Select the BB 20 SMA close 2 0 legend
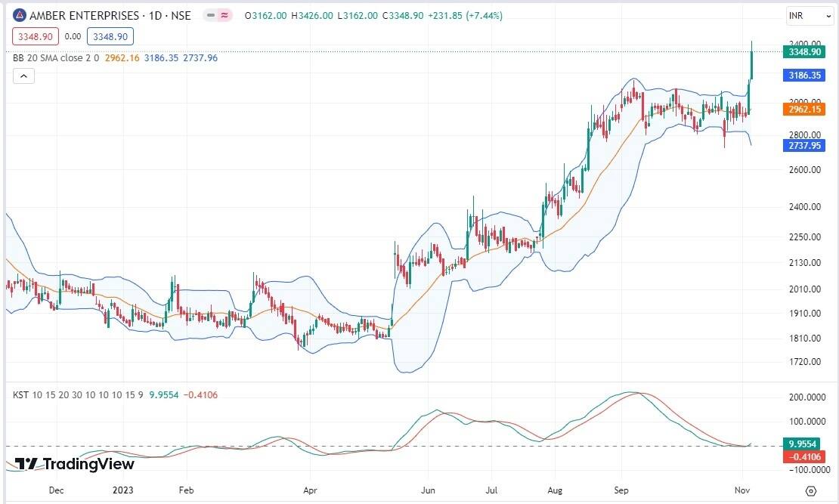839x504 pixels. pos(56,57)
